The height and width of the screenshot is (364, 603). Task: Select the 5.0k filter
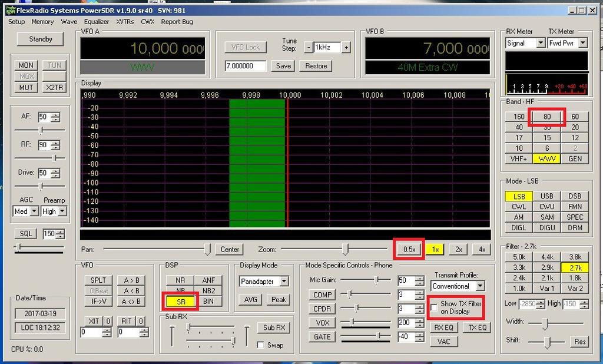point(519,257)
